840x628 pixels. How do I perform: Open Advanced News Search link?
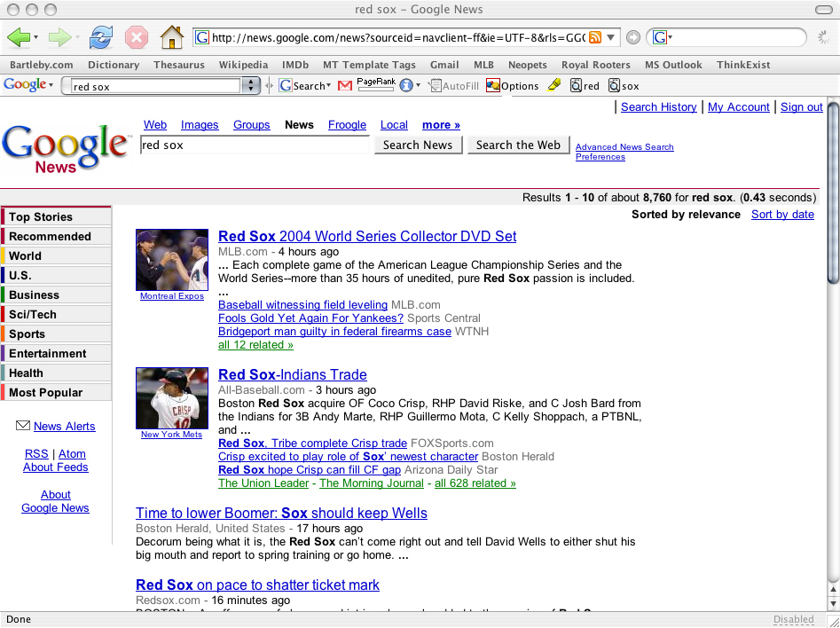point(624,147)
